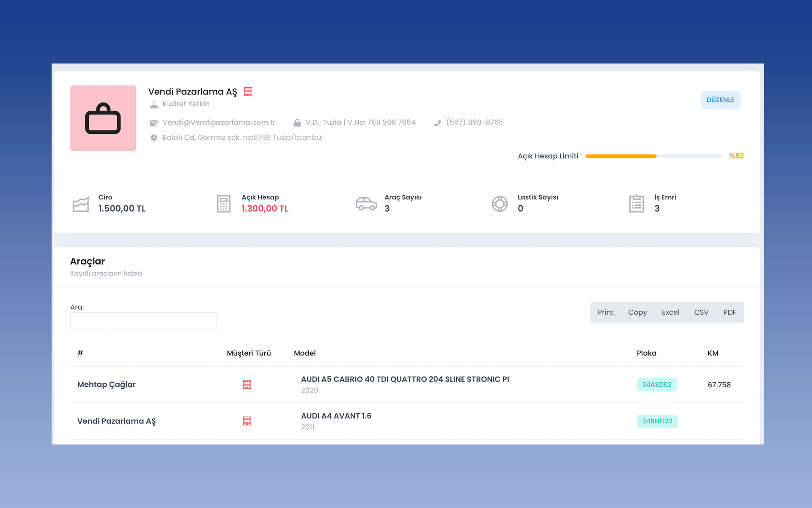
Task: Export the table as PDF
Action: click(730, 312)
